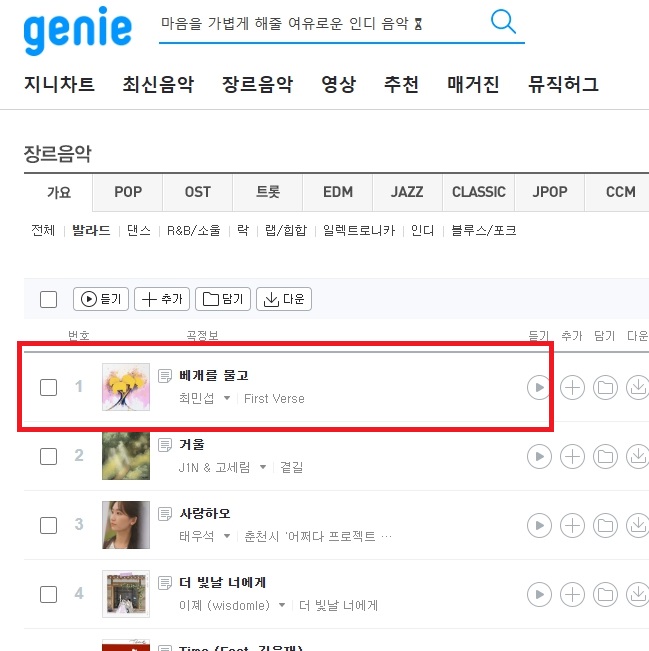This screenshot has width=649, height=651.
Task: Tick the select-all checkbox in toolbar
Action: [x=49, y=299]
